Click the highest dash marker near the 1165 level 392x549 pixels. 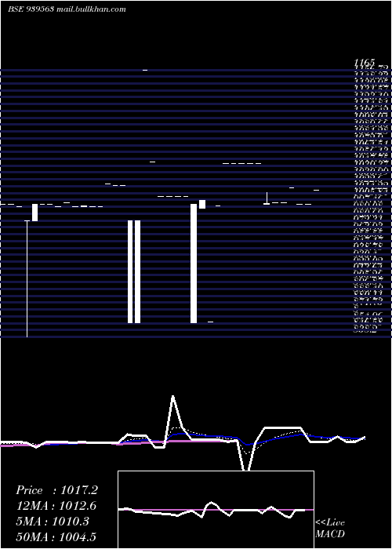click(145, 70)
